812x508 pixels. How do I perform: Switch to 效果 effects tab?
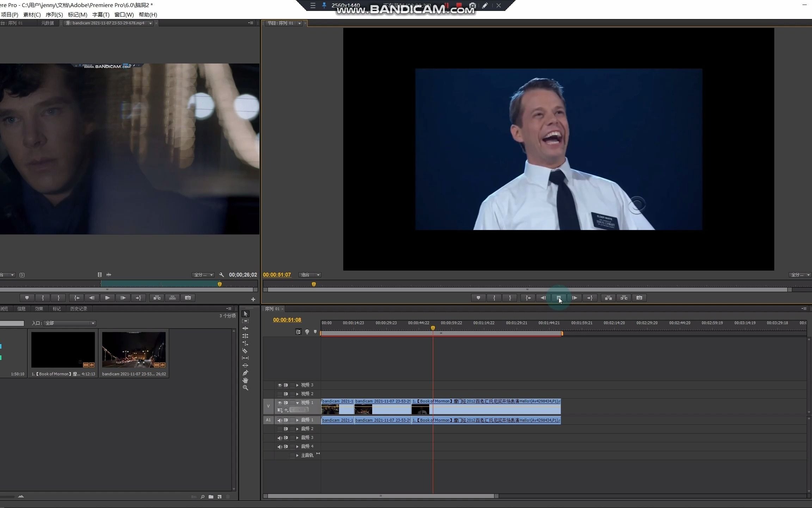[x=39, y=309]
